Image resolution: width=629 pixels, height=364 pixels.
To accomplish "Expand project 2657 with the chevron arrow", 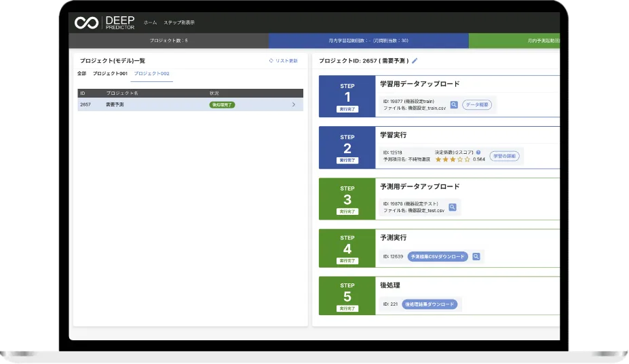I will click(294, 104).
